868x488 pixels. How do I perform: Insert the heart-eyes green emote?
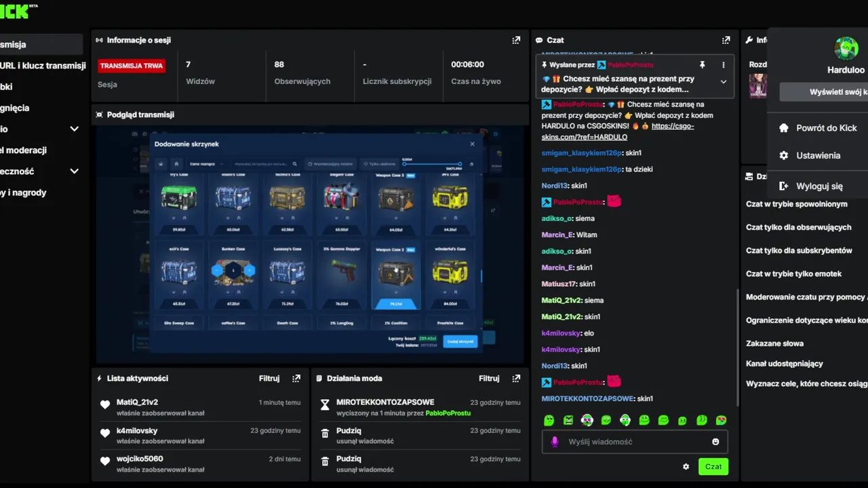722,420
